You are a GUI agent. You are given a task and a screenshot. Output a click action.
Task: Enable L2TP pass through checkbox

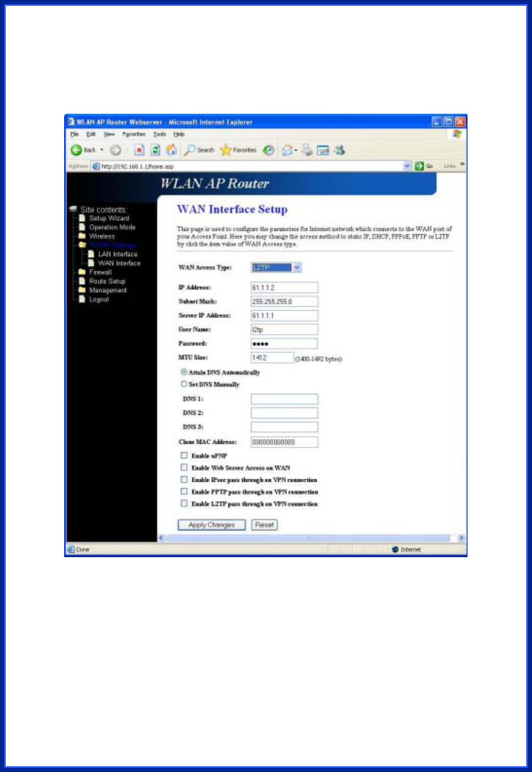(184, 504)
